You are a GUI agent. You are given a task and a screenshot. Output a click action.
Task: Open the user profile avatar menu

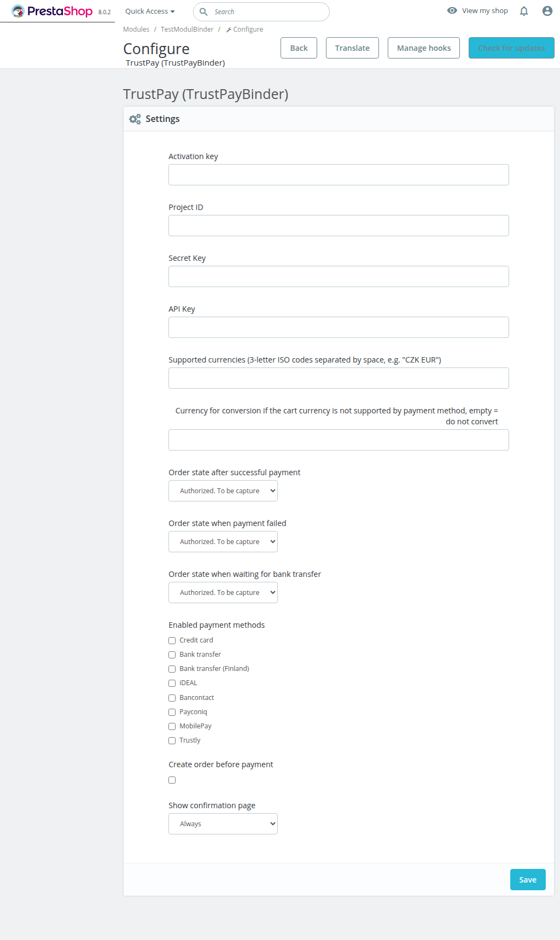[547, 11]
